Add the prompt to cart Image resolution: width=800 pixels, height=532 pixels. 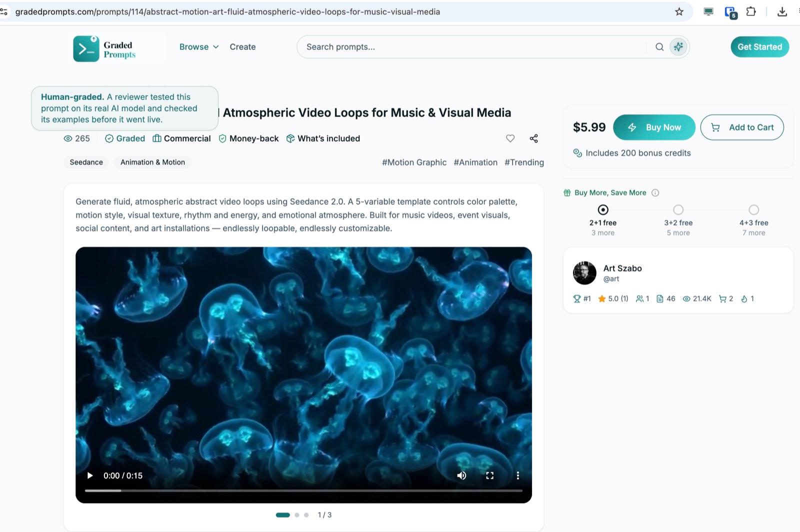coord(742,127)
